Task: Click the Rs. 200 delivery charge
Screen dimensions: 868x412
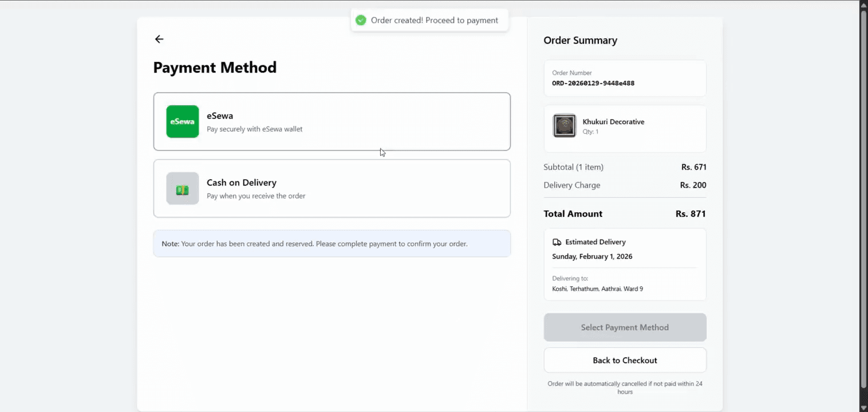Action: click(x=693, y=185)
